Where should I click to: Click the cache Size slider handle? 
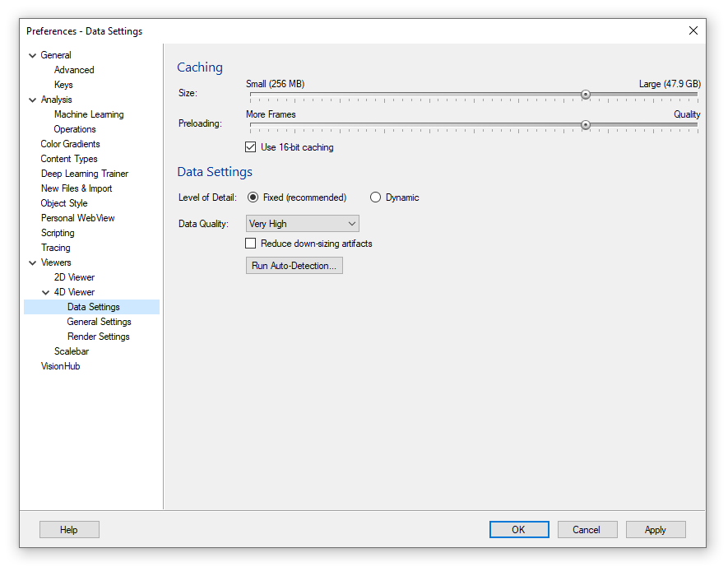coord(586,95)
